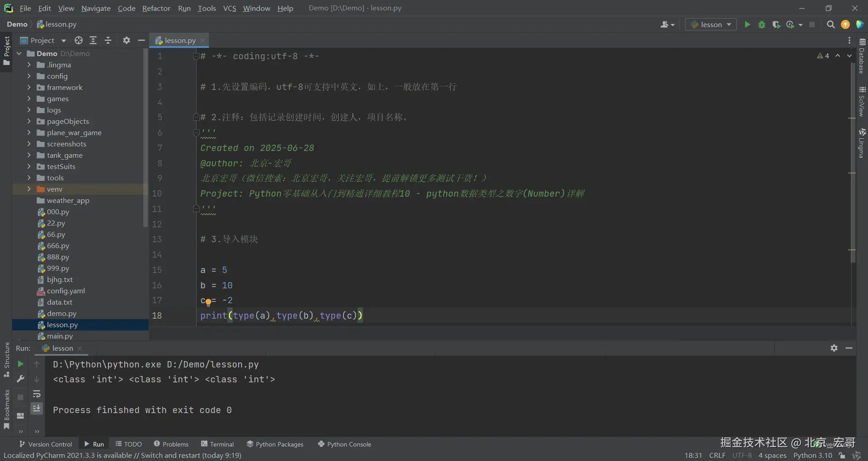Open the user account dropdown
This screenshot has width=868, height=461.
click(667, 24)
